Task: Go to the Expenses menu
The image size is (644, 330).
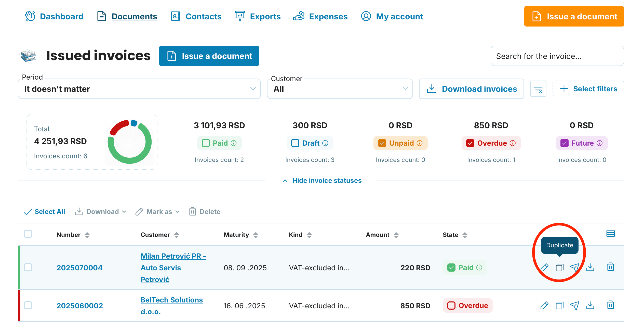Action: coord(320,16)
